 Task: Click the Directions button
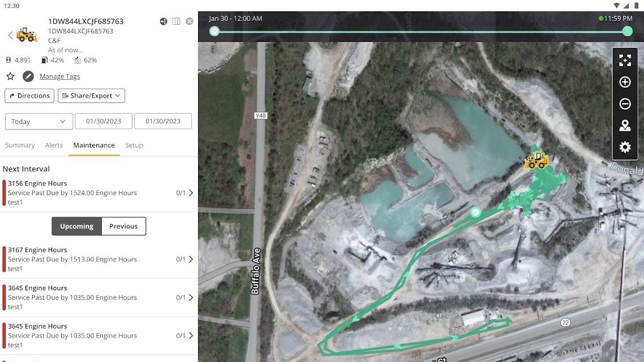click(29, 96)
